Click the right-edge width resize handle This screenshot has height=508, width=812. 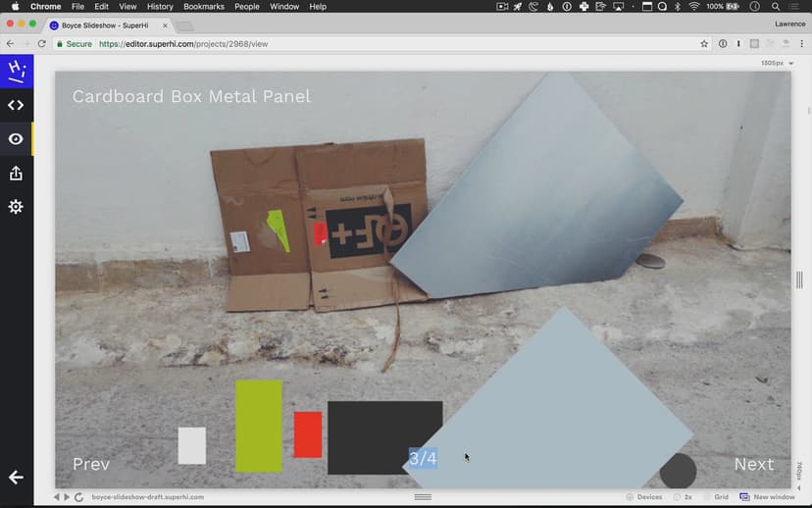pos(799,280)
